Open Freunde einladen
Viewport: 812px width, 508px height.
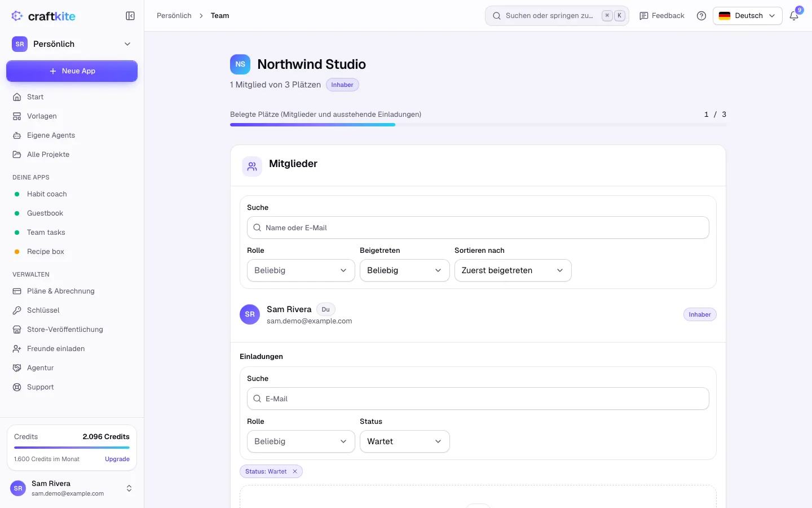[x=72, y=349]
